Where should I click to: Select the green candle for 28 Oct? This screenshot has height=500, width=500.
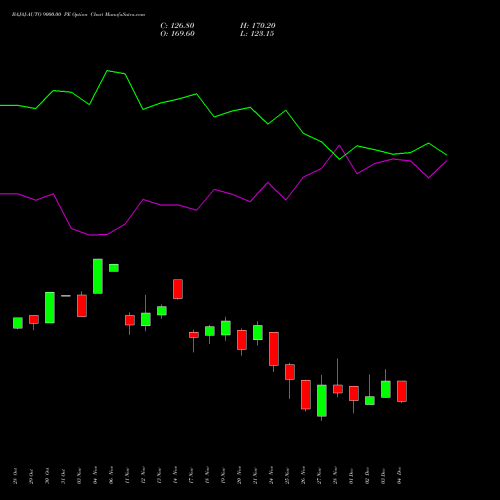[18, 323]
